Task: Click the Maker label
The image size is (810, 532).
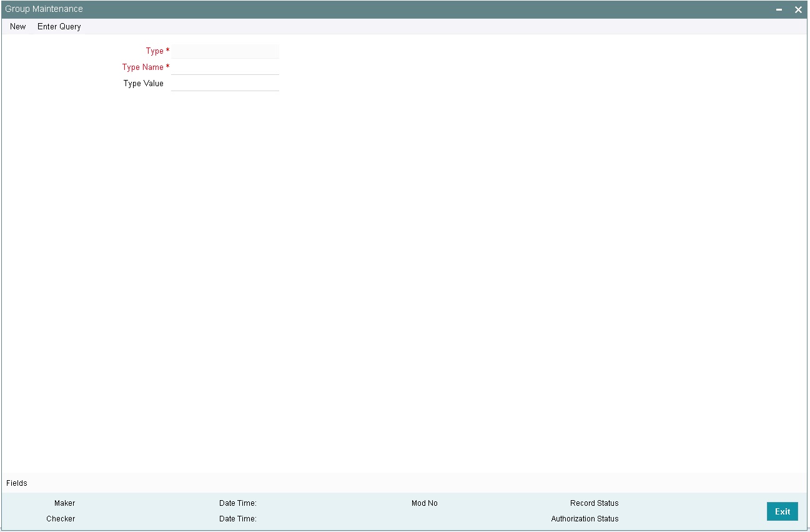Action: (65, 503)
